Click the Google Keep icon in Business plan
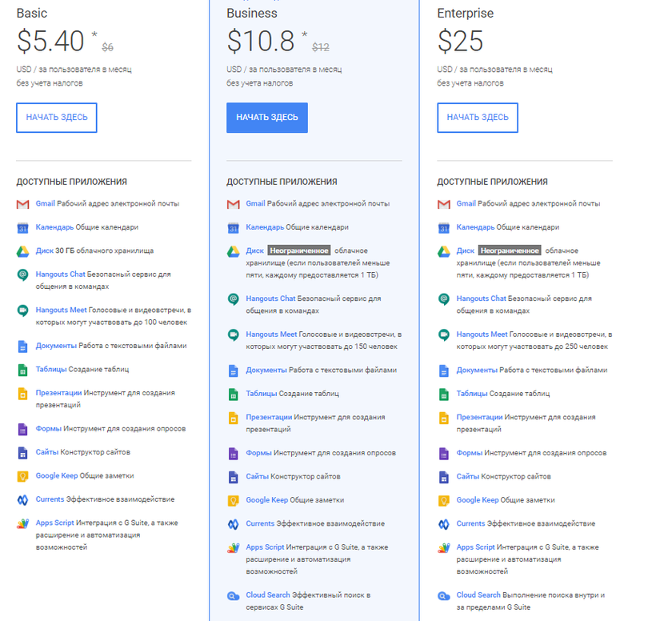This screenshot has width=672, height=621. (233, 500)
